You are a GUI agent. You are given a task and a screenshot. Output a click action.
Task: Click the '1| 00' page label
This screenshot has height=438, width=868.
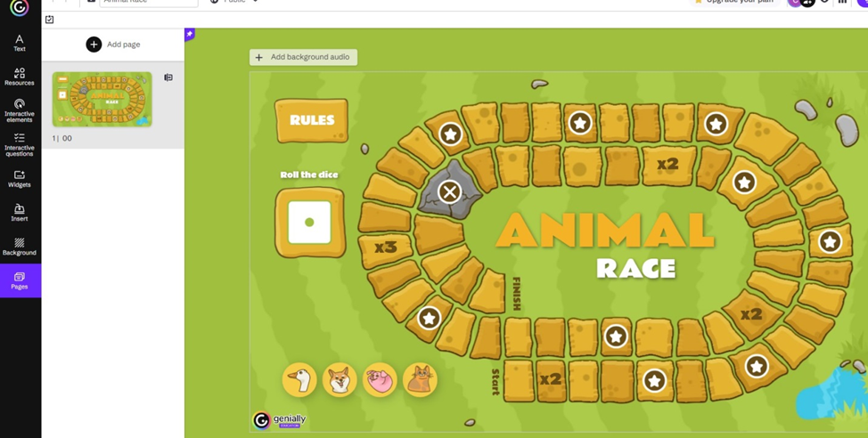[62, 138]
